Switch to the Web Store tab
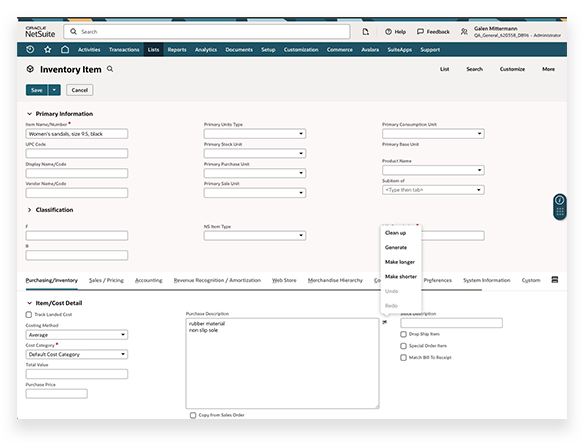Screen dimensions: 586x443 (x=284, y=280)
